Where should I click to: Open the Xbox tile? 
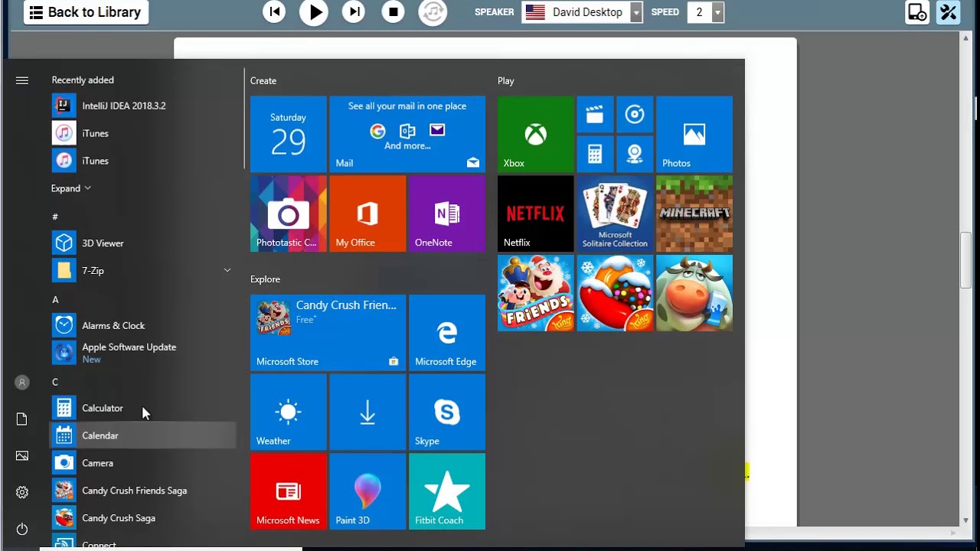(535, 134)
